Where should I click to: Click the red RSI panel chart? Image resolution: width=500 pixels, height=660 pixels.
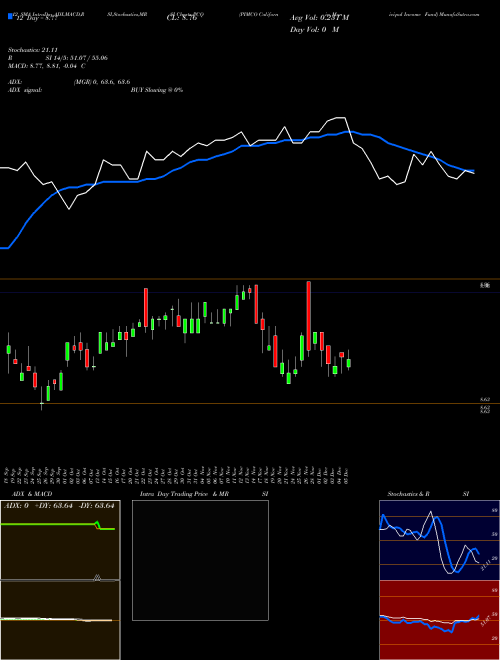[x=439, y=620]
